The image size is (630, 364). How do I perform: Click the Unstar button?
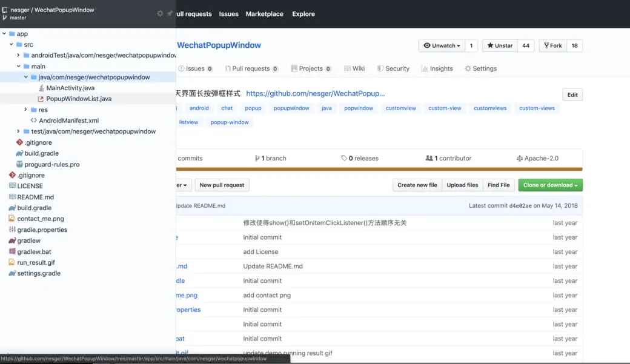(500, 45)
